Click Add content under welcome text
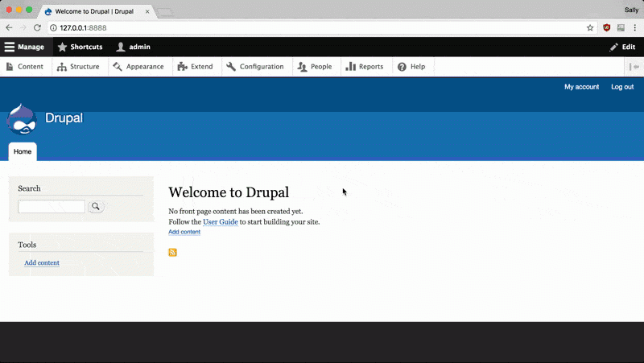The width and height of the screenshot is (644, 363). pyautogui.click(x=184, y=232)
